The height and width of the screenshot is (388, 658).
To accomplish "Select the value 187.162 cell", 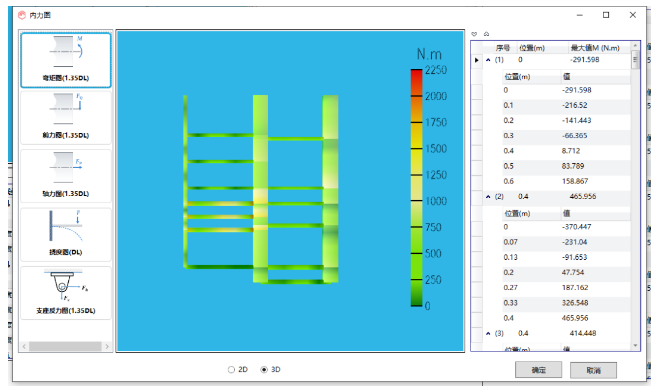I will pos(575,287).
